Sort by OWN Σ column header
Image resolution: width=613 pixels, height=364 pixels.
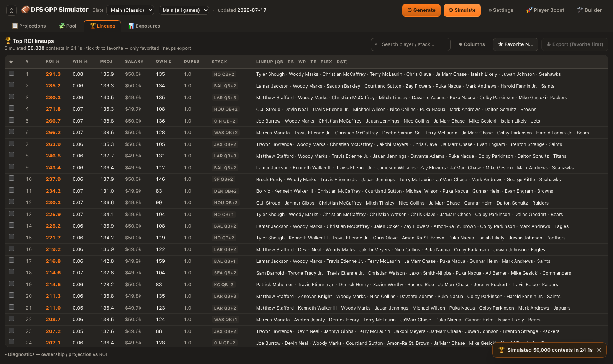(164, 62)
